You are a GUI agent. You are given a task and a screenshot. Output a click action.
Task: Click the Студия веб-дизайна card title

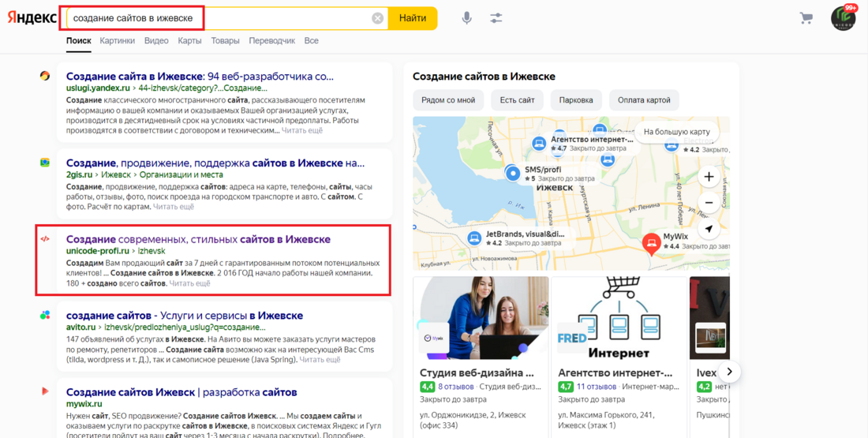tap(477, 373)
